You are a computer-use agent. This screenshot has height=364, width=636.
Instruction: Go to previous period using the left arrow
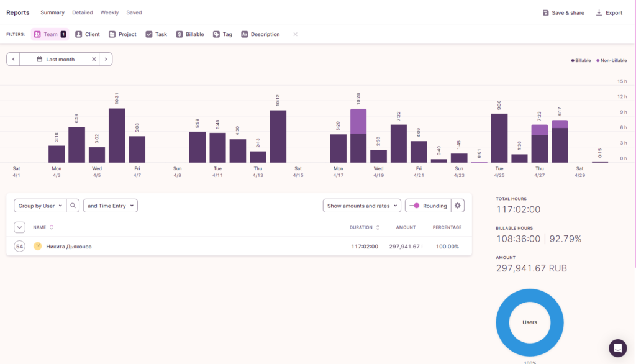pos(14,60)
